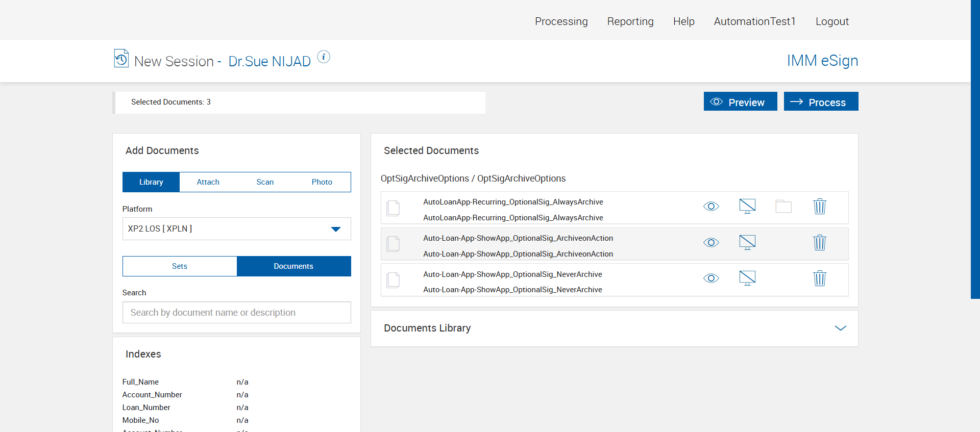Click monitor icon for AlwaysArchive document
The image size is (980, 432).
point(747,207)
